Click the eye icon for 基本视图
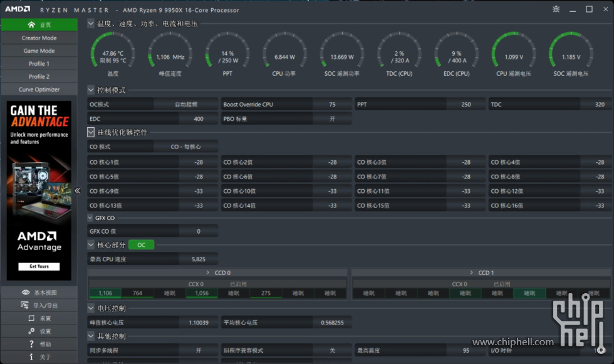The height and width of the screenshot is (364, 614). point(26,293)
